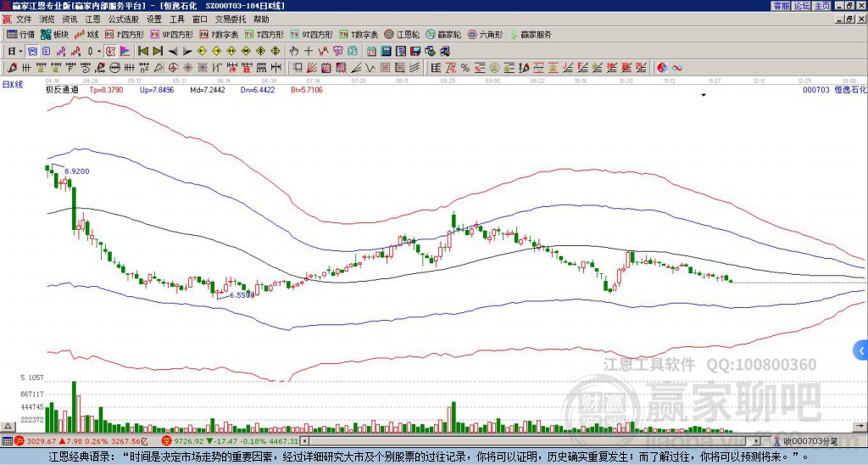Click the blue-red infinity loop icon
868x465 pixels.
pyautogui.click(x=676, y=68)
